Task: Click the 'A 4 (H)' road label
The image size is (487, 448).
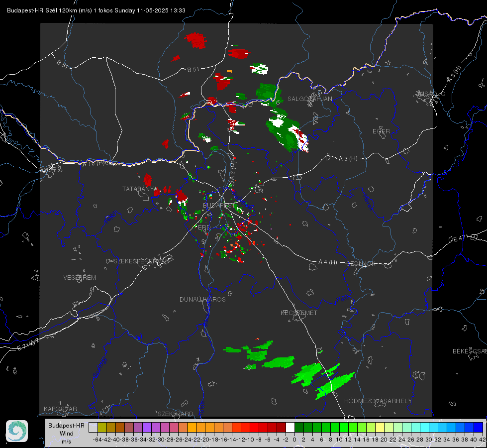Action: point(328,262)
